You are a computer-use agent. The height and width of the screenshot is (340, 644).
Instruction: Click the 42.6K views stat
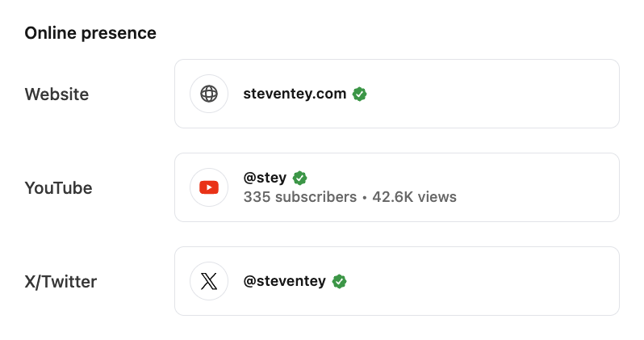coord(415,197)
